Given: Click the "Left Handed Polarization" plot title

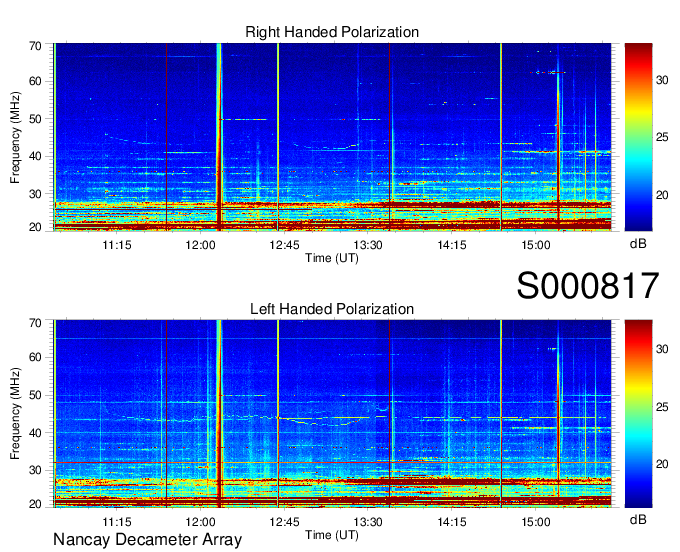Looking at the screenshot, I should pos(332,309).
